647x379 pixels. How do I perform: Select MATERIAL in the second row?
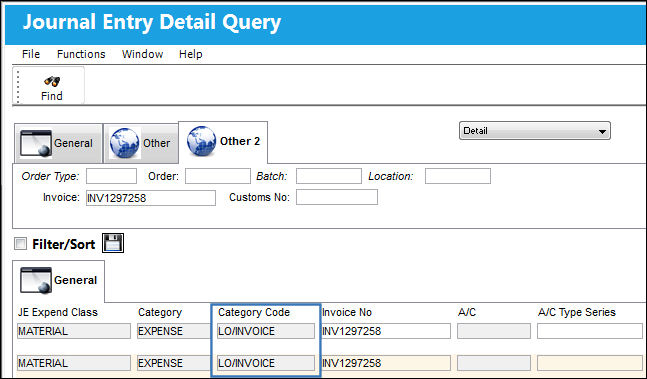click(x=74, y=363)
